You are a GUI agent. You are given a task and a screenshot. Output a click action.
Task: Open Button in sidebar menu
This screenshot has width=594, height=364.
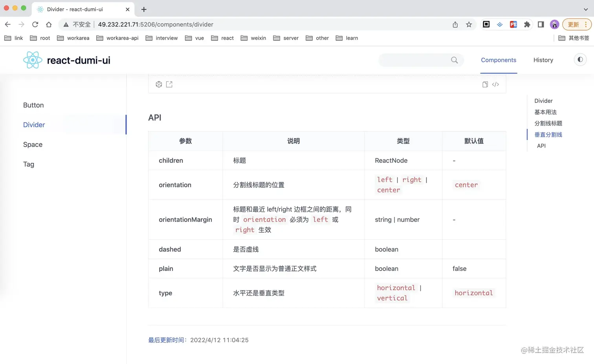(33, 105)
